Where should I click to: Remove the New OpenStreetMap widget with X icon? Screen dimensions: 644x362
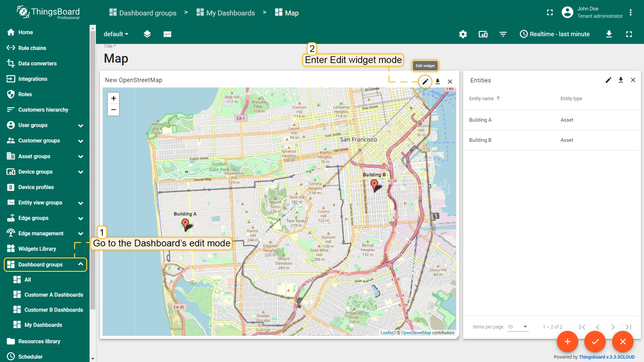[450, 81]
